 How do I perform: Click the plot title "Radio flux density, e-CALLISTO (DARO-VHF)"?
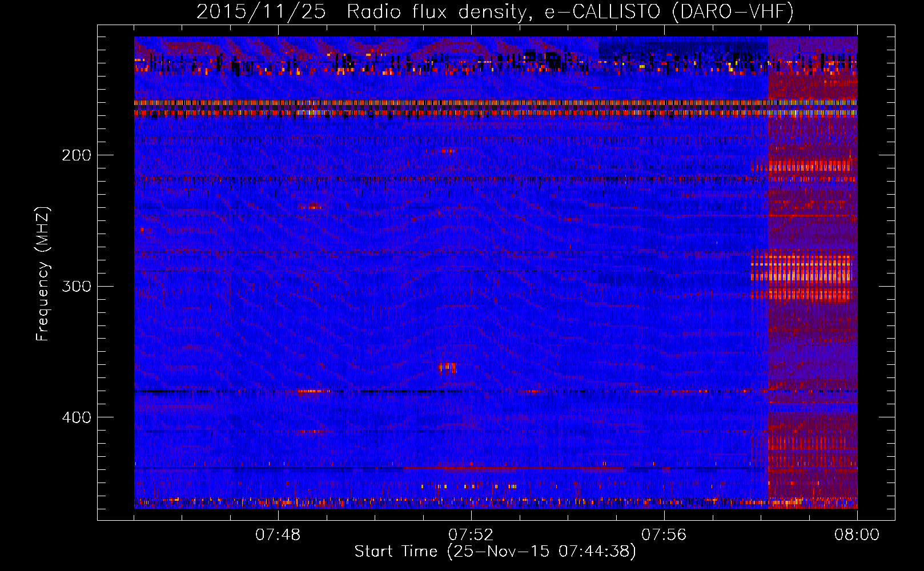[x=570, y=12]
